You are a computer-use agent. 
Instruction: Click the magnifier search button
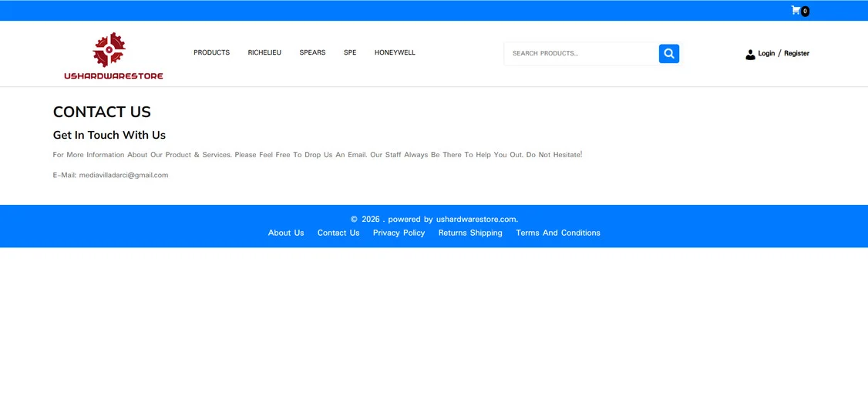click(668, 54)
